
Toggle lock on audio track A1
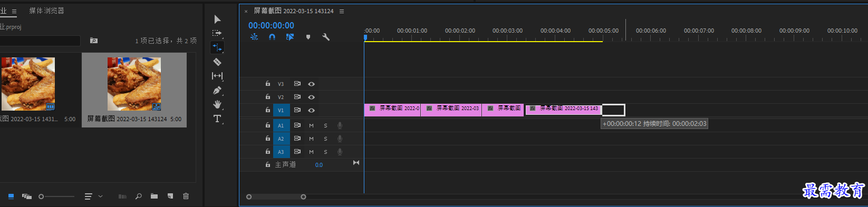click(x=268, y=125)
